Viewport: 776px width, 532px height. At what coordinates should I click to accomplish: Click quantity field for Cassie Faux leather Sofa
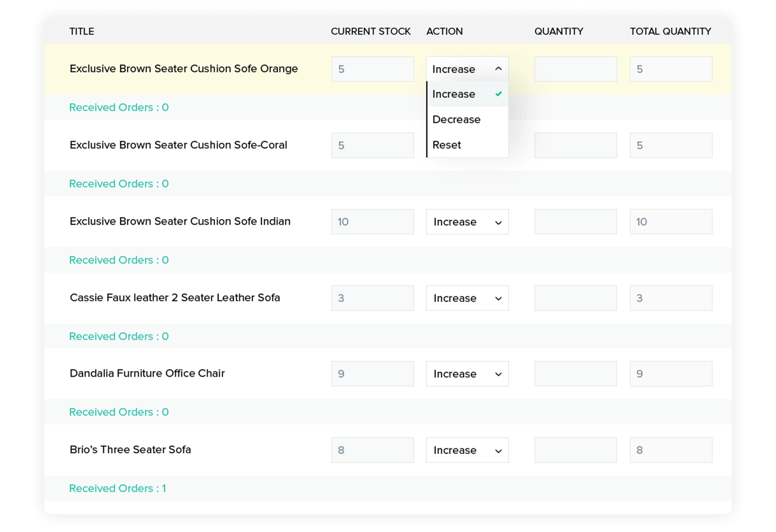click(575, 298)
